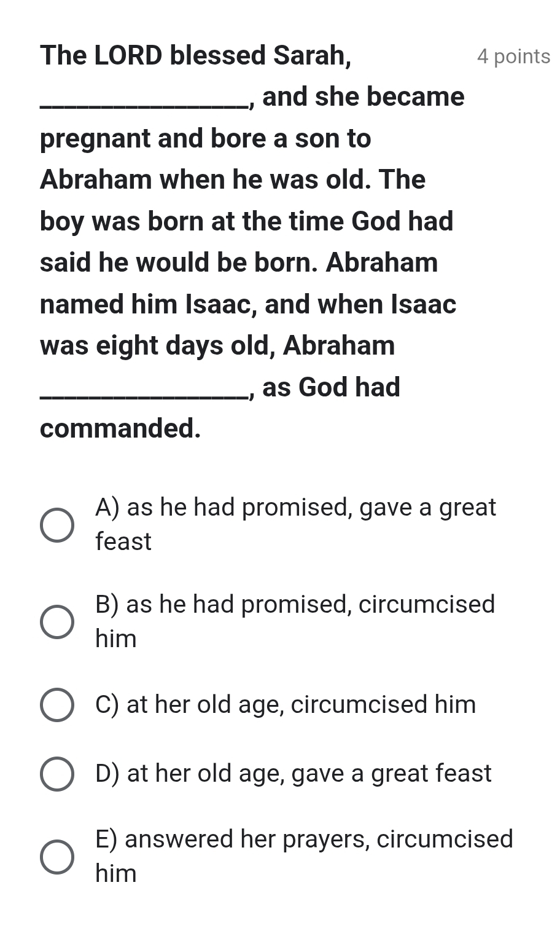
Task: Mark the radio circle for option E
Action: point(57,856)
